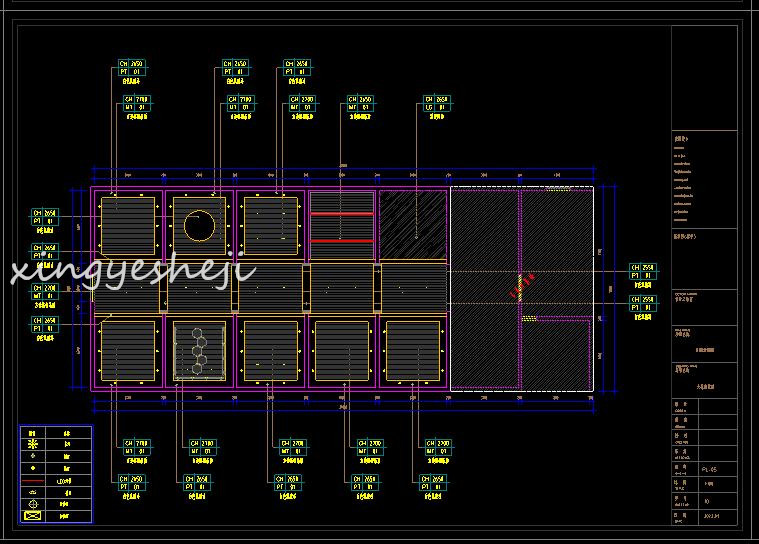Select the red rotated text in large room
This screenshot has width=759, height=544.
coord(522,285)
